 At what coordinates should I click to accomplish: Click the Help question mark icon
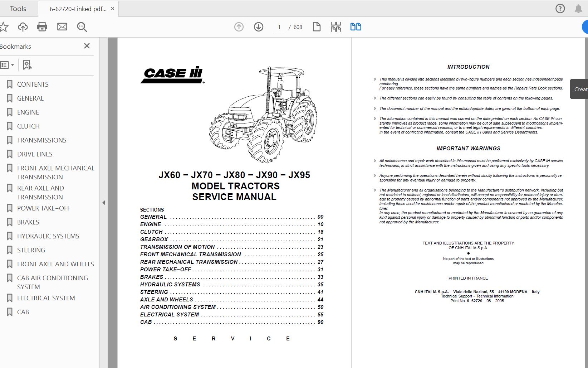point(560,9)
